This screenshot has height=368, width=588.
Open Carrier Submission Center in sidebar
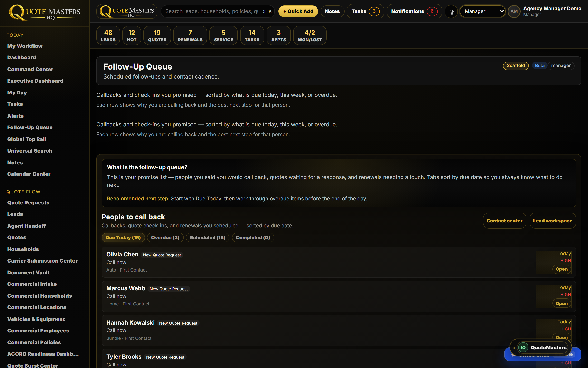coord(42,261)
